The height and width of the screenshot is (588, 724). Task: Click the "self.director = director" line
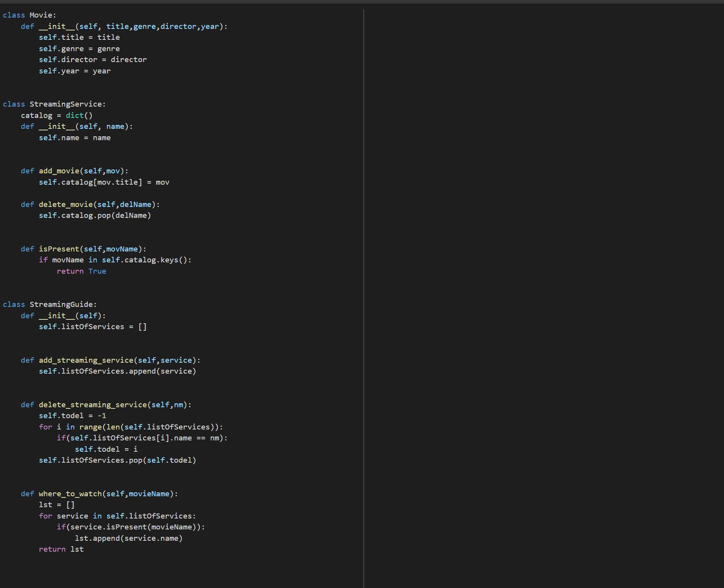tap(93, 60)
